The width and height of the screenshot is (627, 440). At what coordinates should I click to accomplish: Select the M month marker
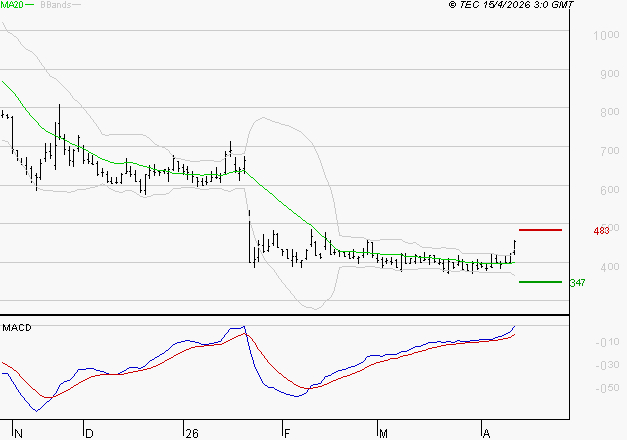tap(383, 433)
